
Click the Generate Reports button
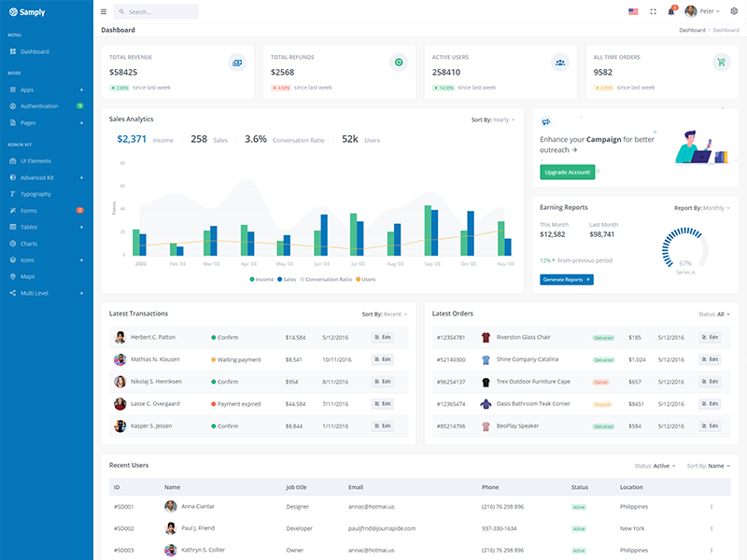[x=567, y=279]
